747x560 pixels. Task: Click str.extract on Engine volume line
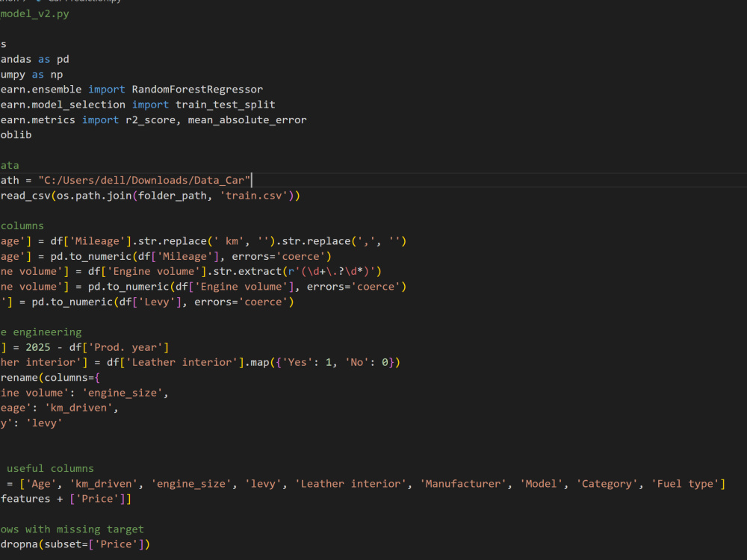247,272
